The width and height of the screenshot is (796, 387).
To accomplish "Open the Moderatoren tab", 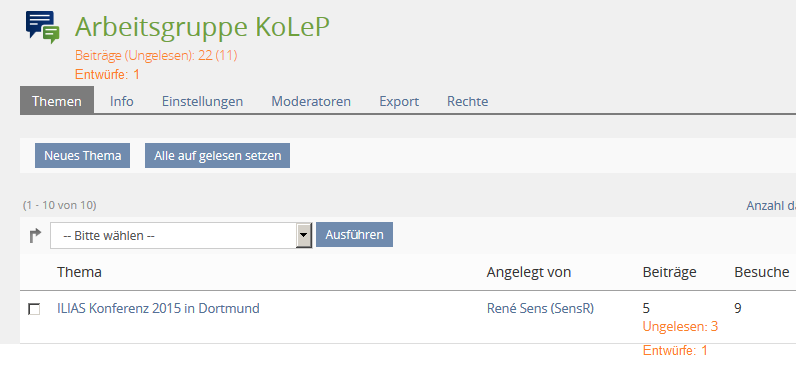I will (311, 101).
